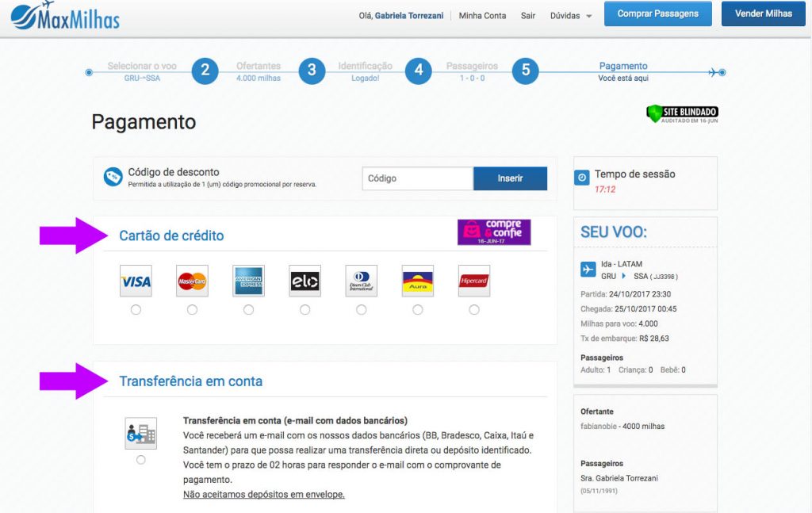Image resolution: width=812 pixels, height=513 pixels.
Task: Click the Visa card logo
Action: click(x=136, y=281)
